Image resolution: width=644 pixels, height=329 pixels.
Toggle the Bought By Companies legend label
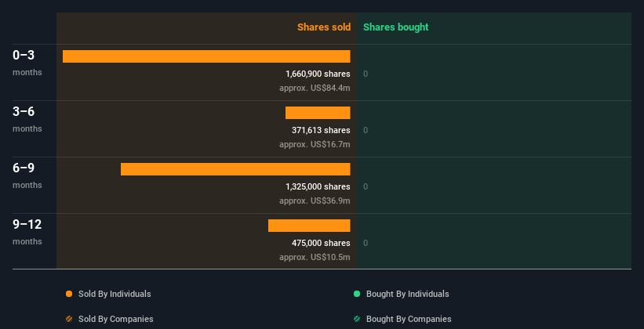tap(409, 319)
